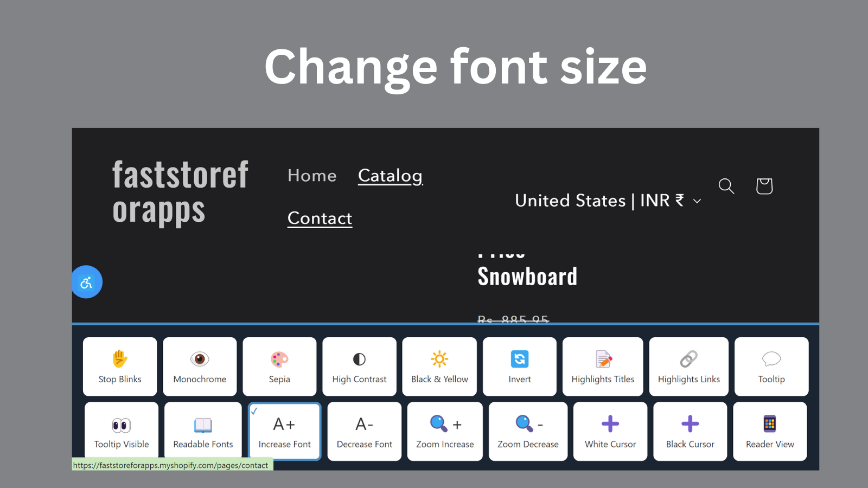Image resolution: width=868 pixels, height=488 pixels.
Task: Select the White Cursor option
Action: click(x=610, y=432)
